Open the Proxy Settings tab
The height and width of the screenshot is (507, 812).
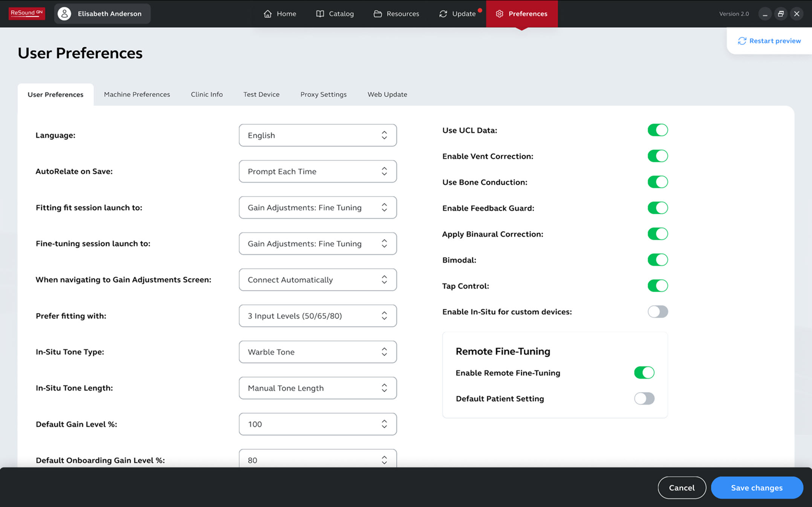tap(323, 94)
